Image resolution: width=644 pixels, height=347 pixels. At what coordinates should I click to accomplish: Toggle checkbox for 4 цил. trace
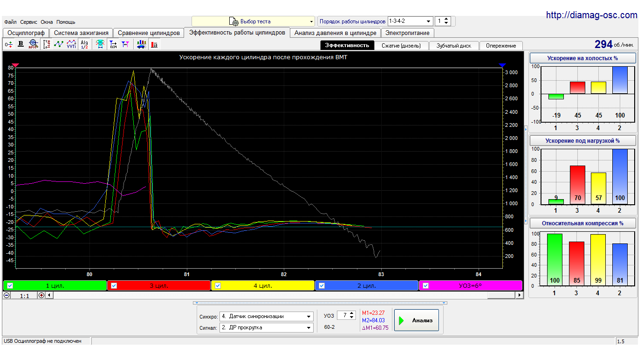(x=218, y=286)
